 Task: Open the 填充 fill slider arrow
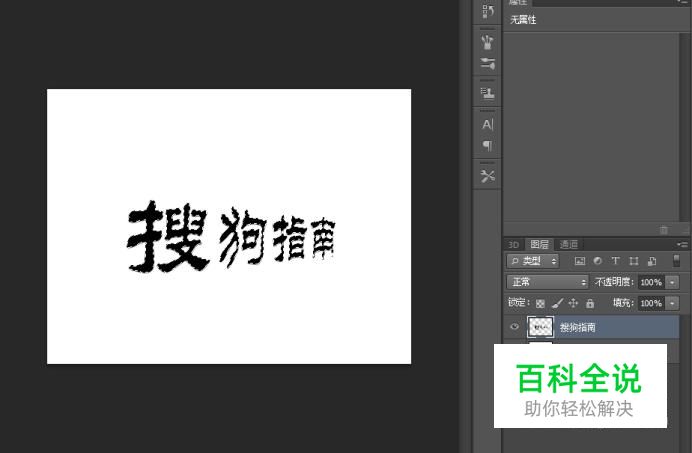(x=672, y=303)
